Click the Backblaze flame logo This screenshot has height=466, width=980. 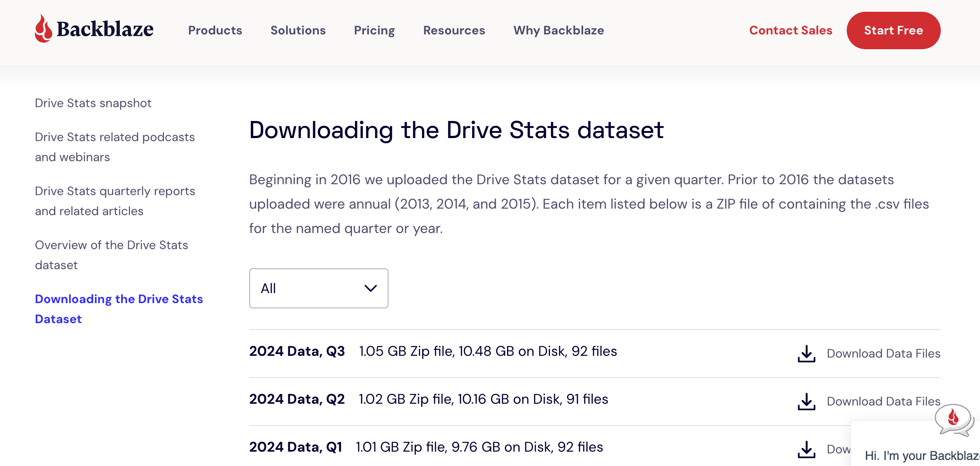click(44, 29)
